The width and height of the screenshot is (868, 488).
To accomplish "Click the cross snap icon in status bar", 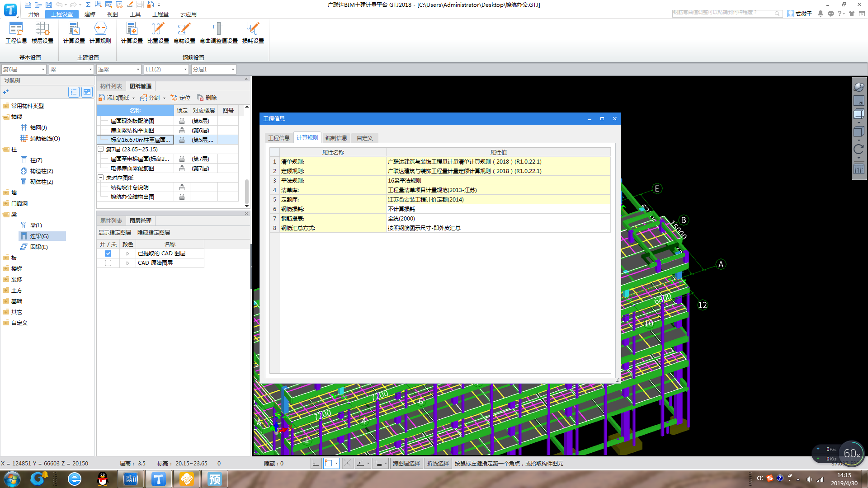I will click(x=347, y=463).
